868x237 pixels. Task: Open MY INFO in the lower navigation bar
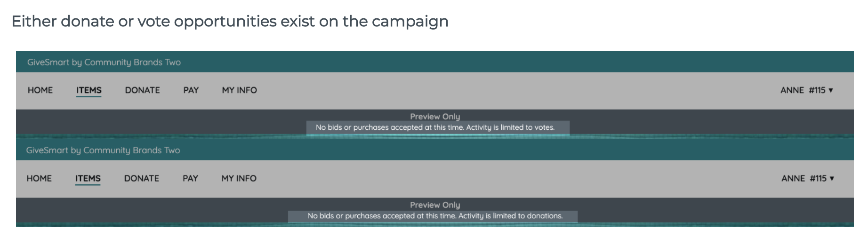[x=239, y=179]
